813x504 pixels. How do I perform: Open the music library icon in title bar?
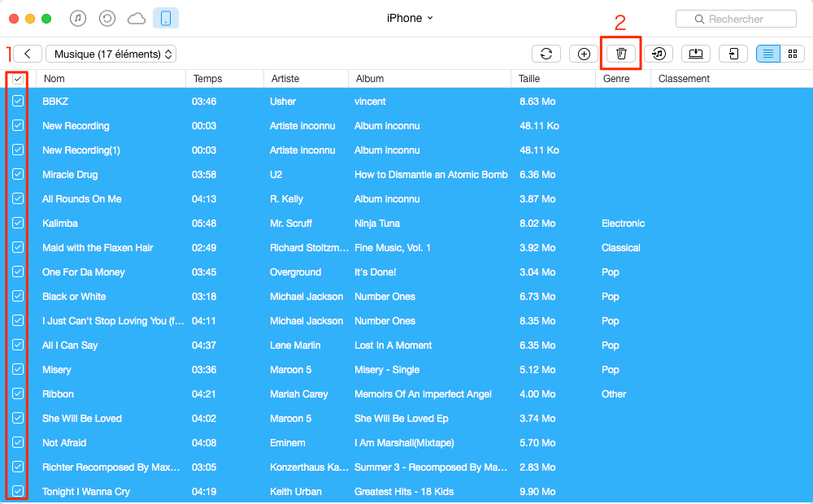pyautogui.click(x=78, y=19)
